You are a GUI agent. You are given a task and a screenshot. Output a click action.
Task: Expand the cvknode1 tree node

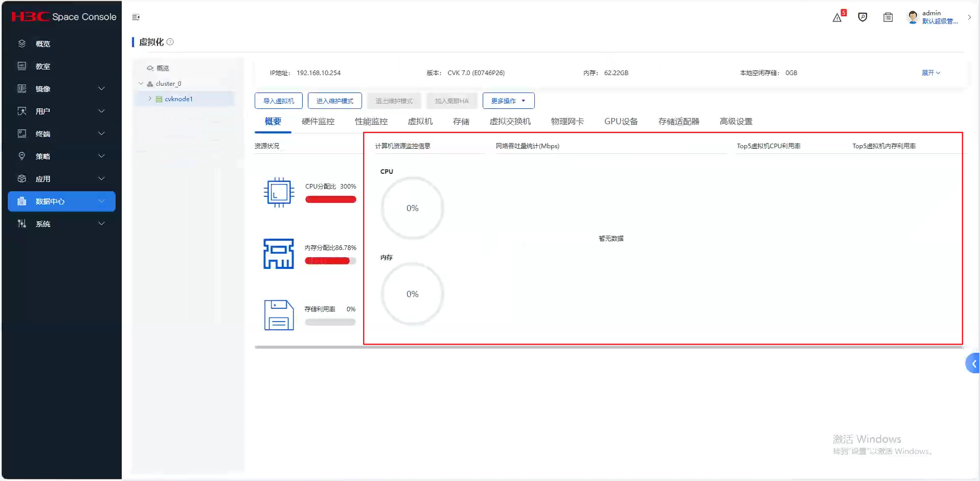coord(150,98)
